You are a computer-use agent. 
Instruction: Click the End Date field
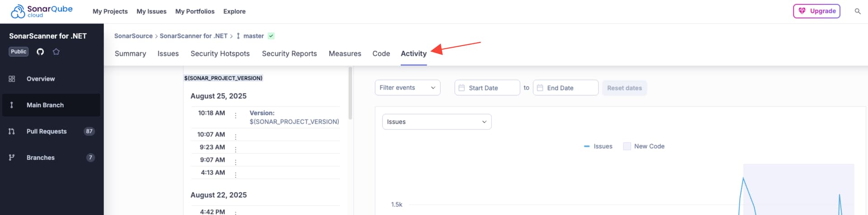(x=566, y=88)
